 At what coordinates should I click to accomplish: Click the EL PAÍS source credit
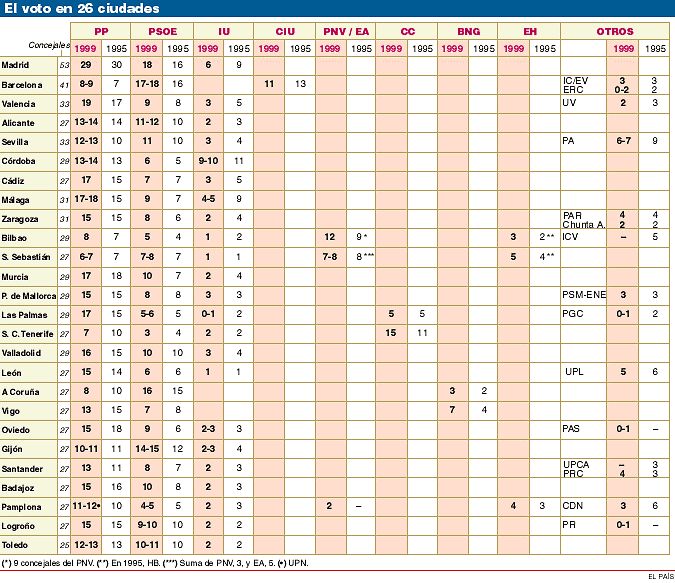point(661,577)
